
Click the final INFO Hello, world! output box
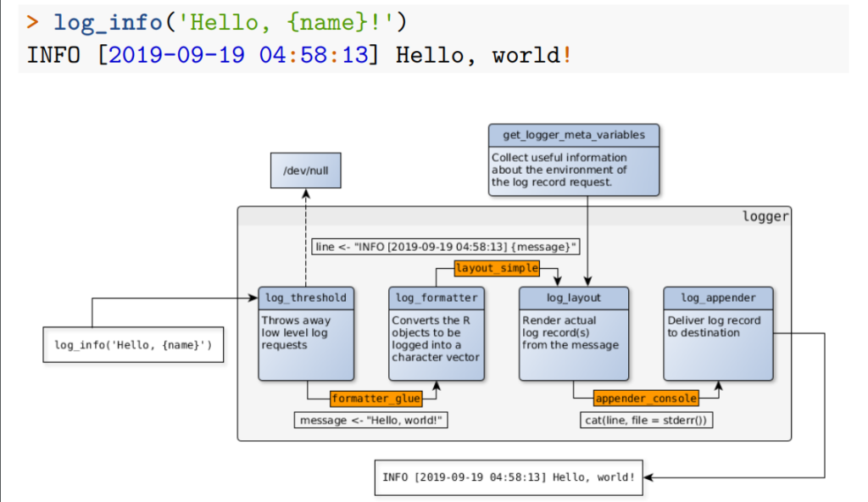[509, 477]
